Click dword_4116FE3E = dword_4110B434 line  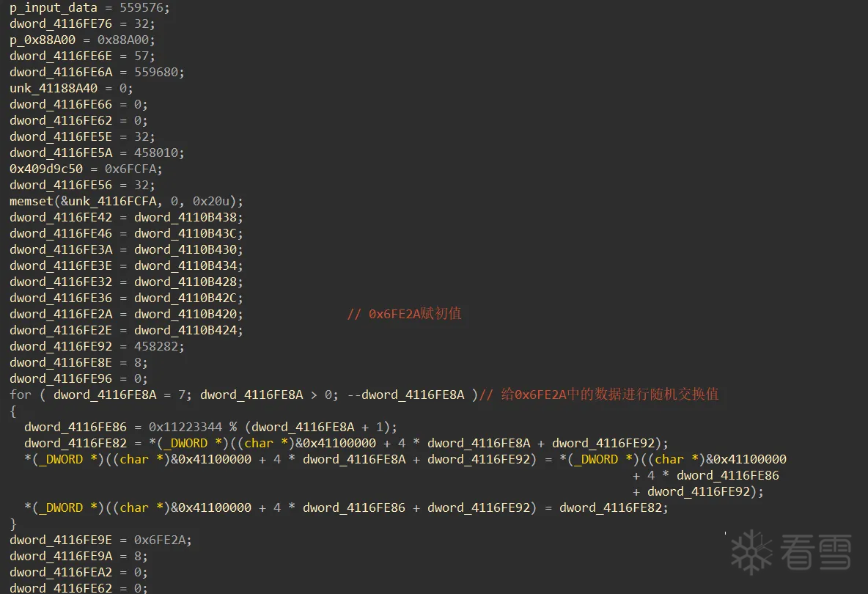tap(126, 265)
